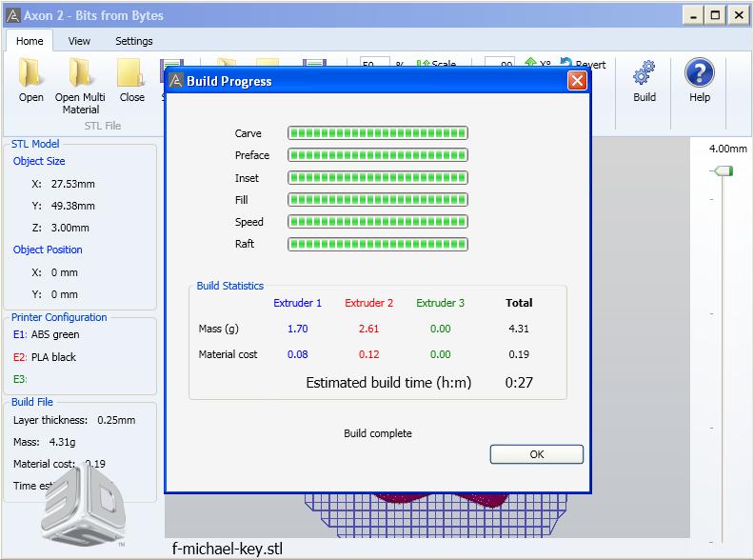Close the Build Progress dialog
The width and height of the screenshot is (754, 560).
point(577,80)
